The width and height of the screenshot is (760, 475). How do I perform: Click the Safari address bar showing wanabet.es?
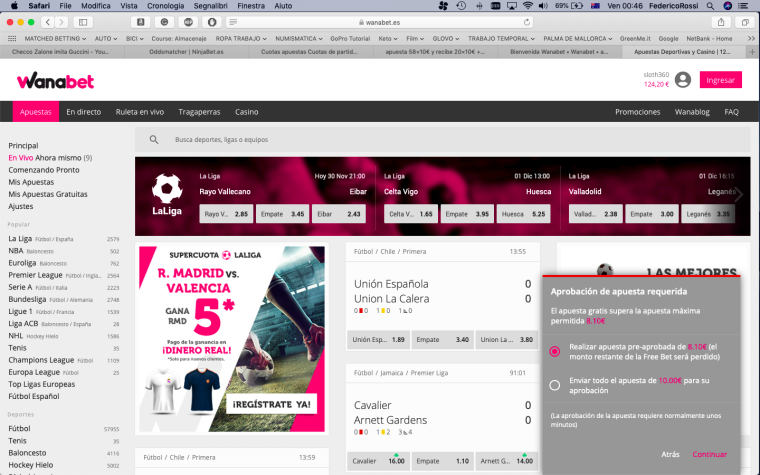pos(380,22)
